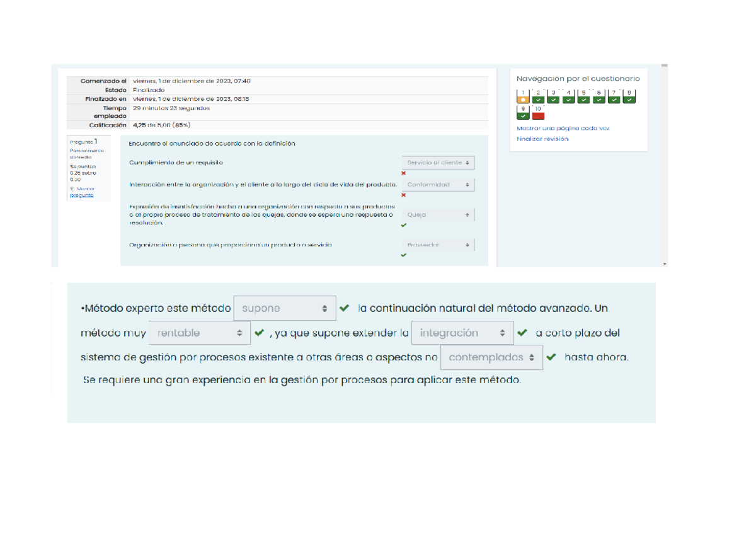Expand the 'integración' dropdown
Viewport: 756px width, 535px height.
(462, 333)
